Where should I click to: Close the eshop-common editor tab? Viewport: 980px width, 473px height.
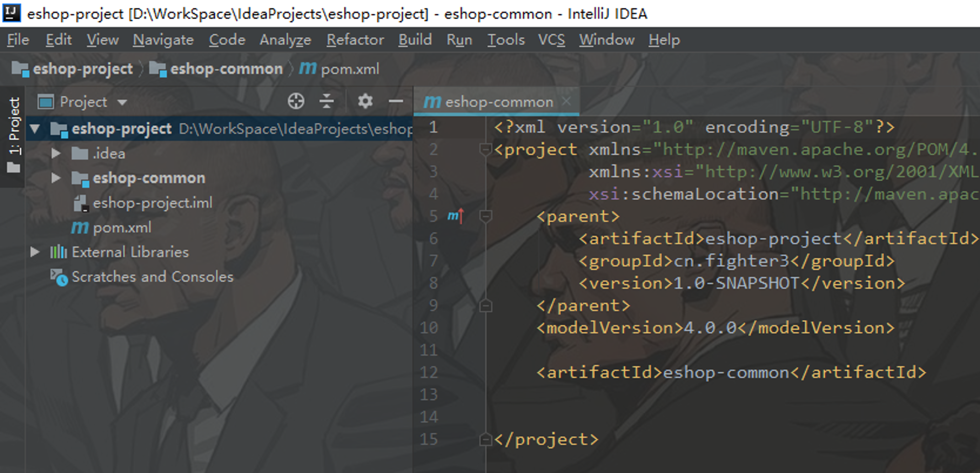pyautogui.click(x=566, y=101)
